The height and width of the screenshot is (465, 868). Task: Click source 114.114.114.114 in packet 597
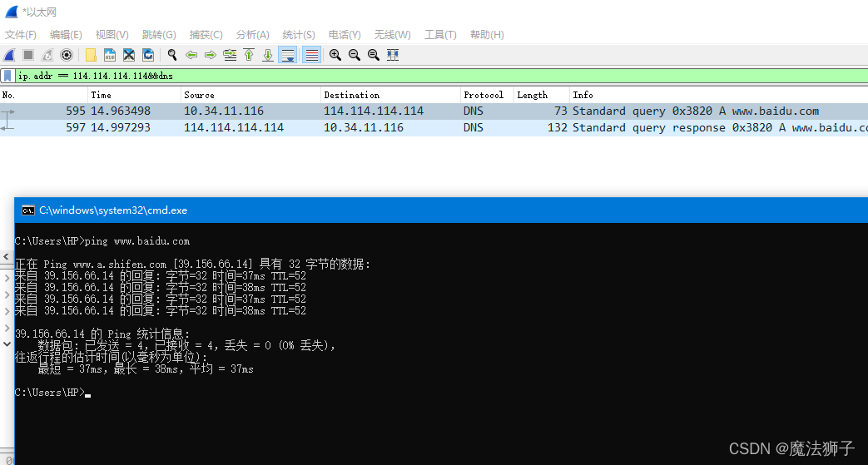[x=234, y=127]
